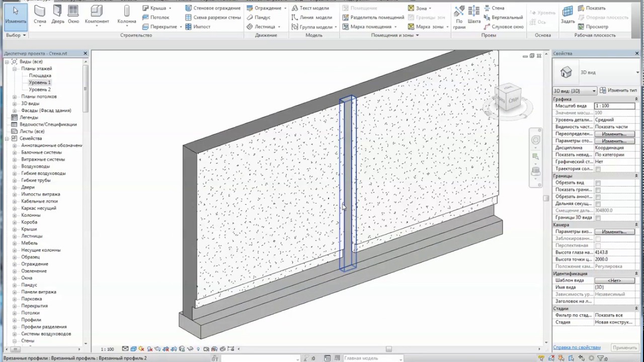Select Легенды in project browser
This screenshot has width=644, height=362.
point(29,117)
